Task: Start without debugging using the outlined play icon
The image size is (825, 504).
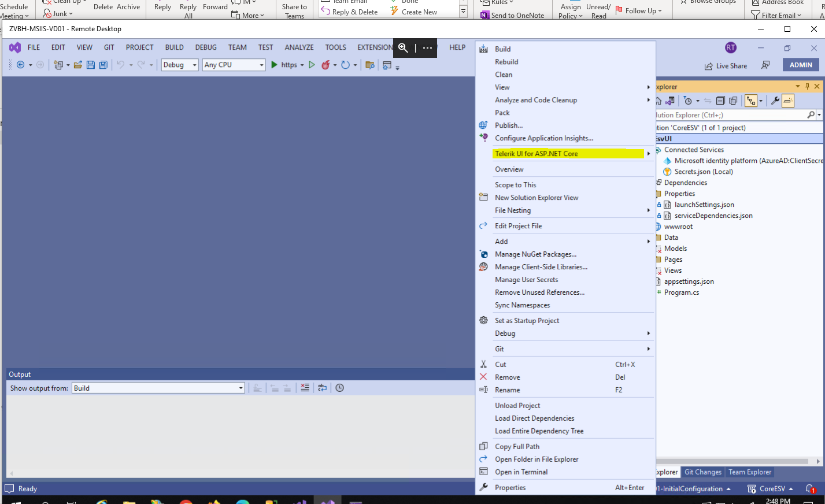Action: point(312,65)
